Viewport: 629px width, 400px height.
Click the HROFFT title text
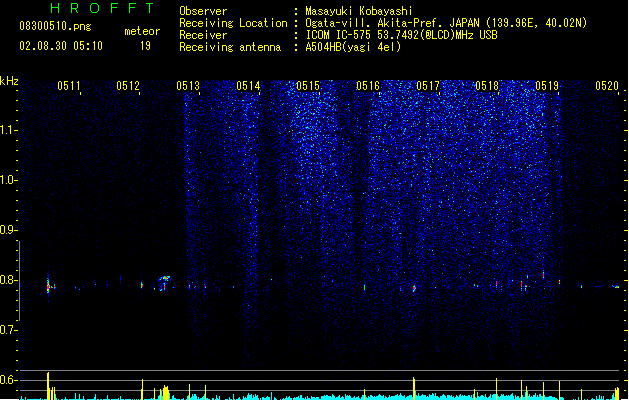pos(103,8)
